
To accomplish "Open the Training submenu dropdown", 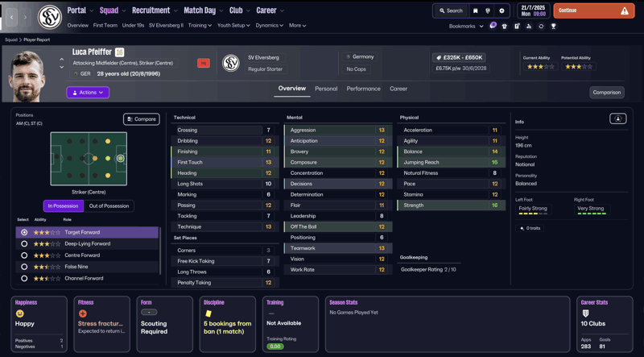I will pos(200,26).
